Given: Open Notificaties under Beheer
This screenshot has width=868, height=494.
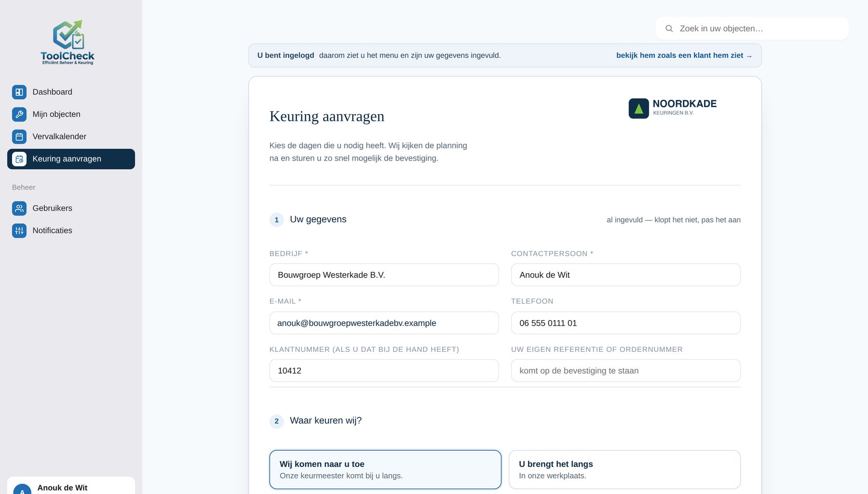Looking at the screenshot, I should [71, 230].
